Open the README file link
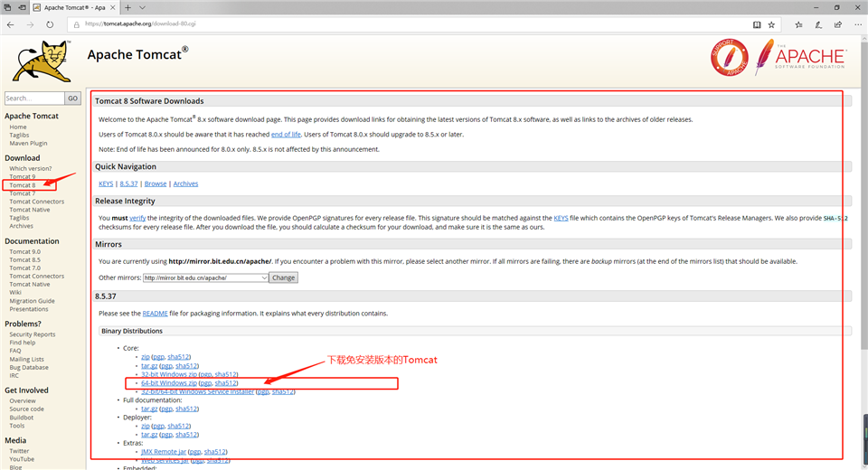This screenshot has height=470, width=868. (155, 314)
